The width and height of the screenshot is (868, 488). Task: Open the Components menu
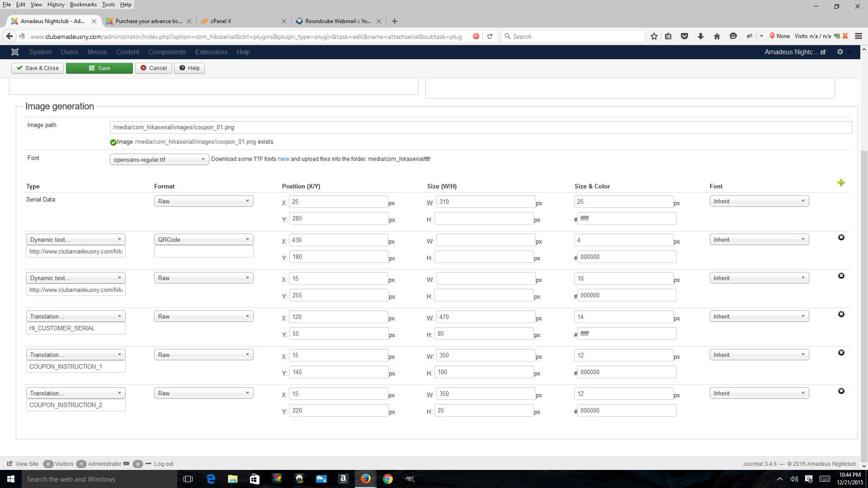tap(167, 52)
